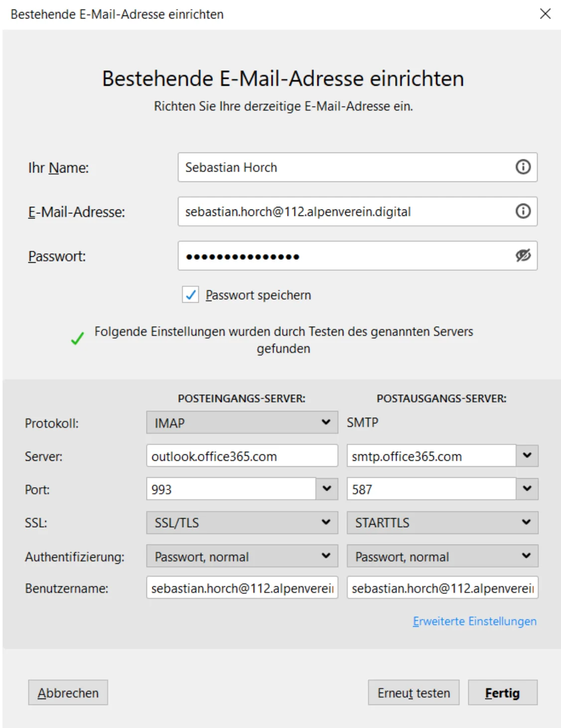Click the info icon beside the email address field
The image size is (561, 728).
pos(523,211)
